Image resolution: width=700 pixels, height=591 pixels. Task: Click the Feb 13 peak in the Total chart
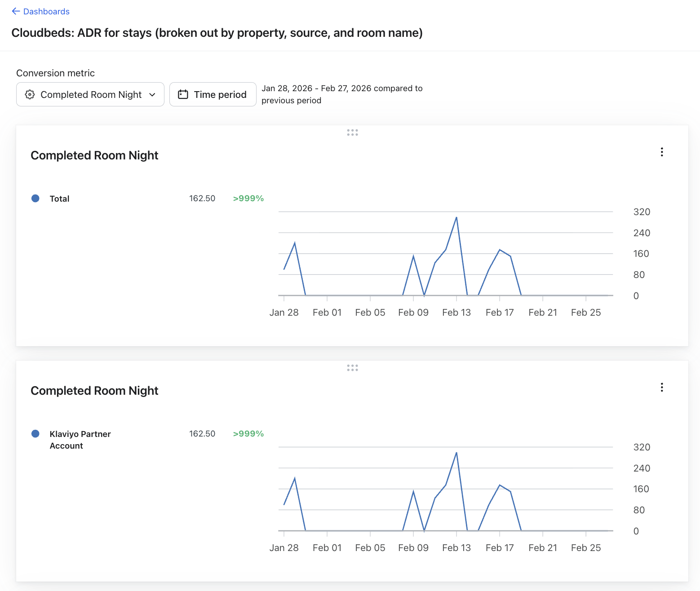tap(456, 218)
